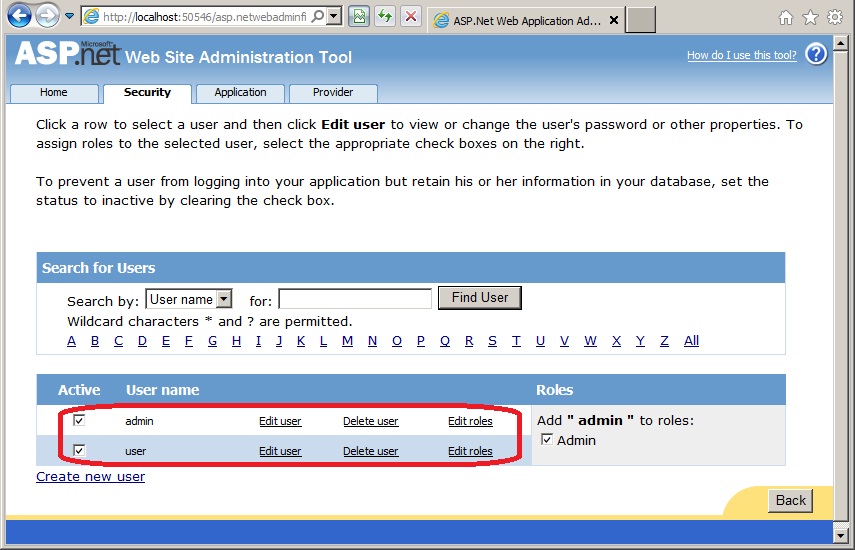Image resolution: width=855 pixels, height=550 pixels.
Task: Close the ASP.Net Web Application tab
Action: tap(613, 20)
